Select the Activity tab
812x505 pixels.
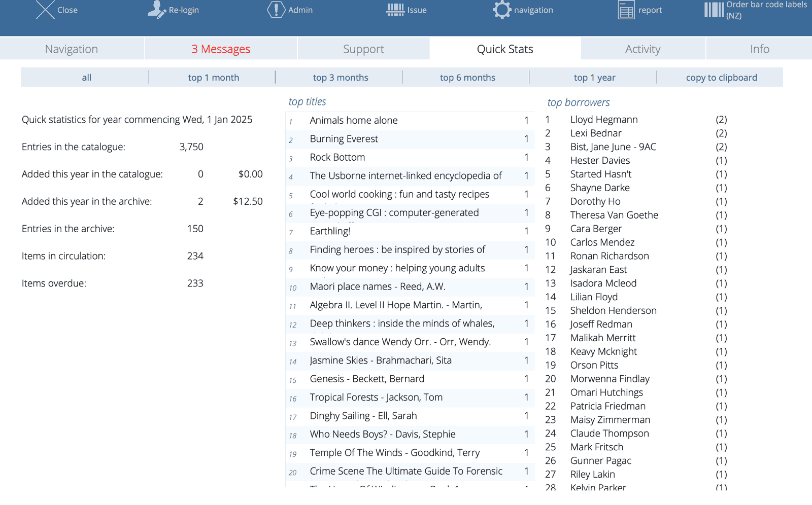[642, 49]
